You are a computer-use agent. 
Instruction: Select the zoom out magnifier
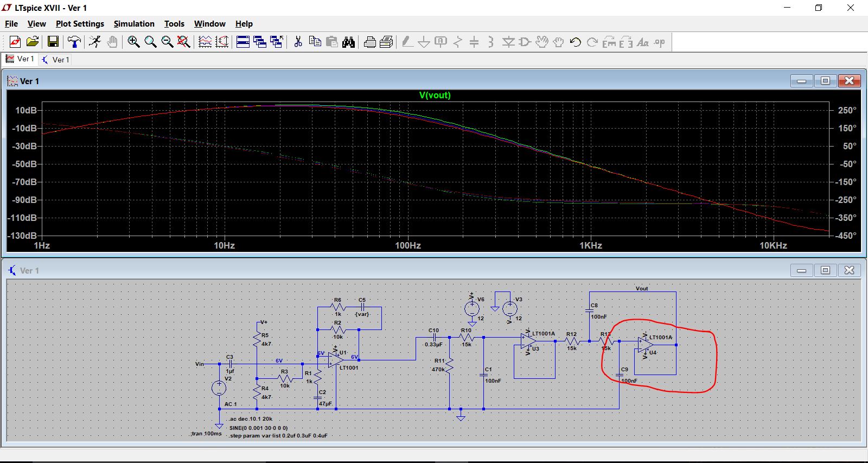pos(167,42)
